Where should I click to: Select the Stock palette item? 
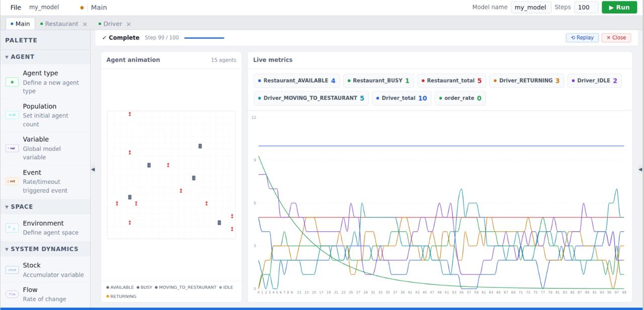[45, 270]
